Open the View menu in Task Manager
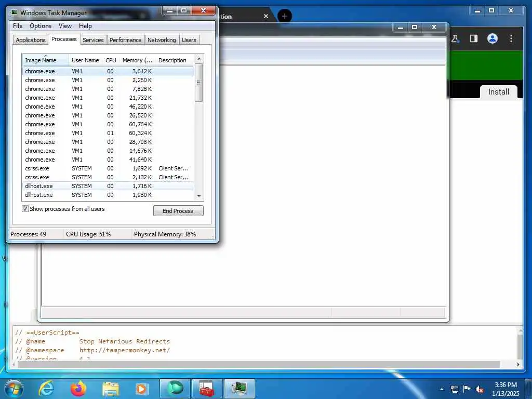 pyautogui.click(x=65, y=26)
